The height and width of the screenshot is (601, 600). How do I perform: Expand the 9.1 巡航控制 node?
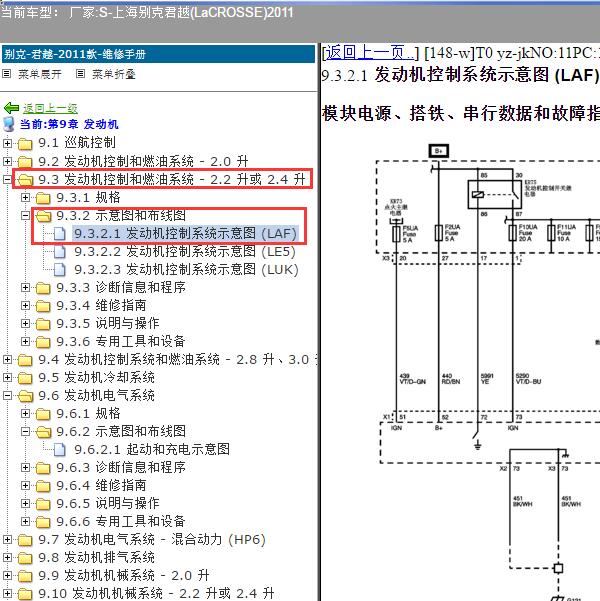[x=7, y=143]
